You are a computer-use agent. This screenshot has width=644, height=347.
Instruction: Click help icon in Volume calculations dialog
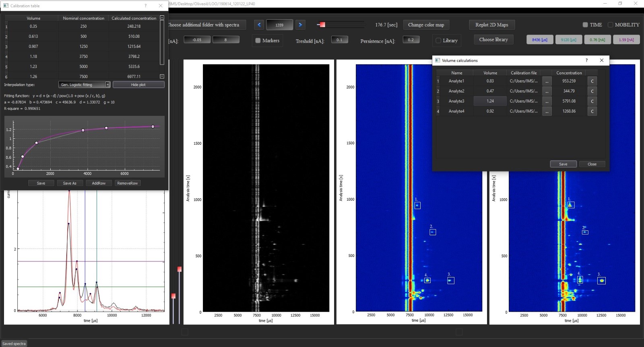[x=586, y=60]
